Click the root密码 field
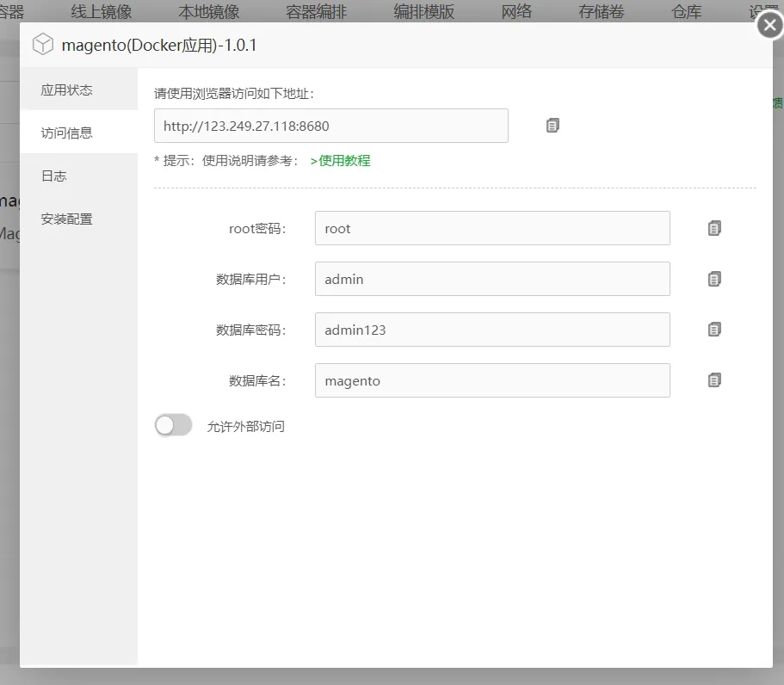The height and width of the screenshot is (685, 784). pyautogui.click(x=492, y=228)
